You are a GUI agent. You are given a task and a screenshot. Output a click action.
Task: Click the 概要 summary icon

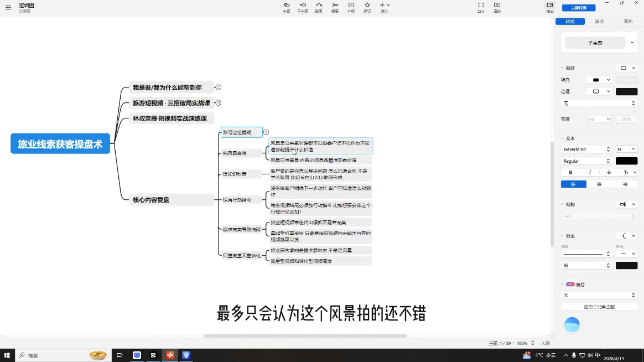pyautogui.click(x=335, y=7)
